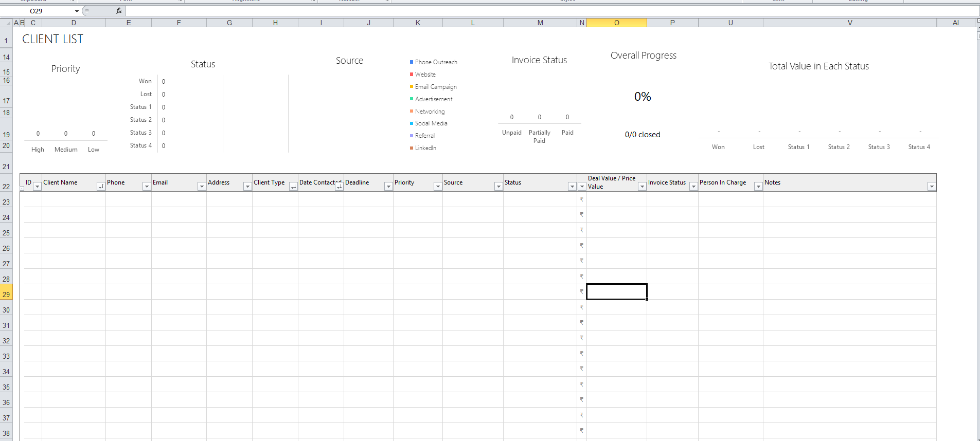This screenshot has width=980, height=441.
Task: Click the Phone Outreach legend color square
Action: (412, 62)
